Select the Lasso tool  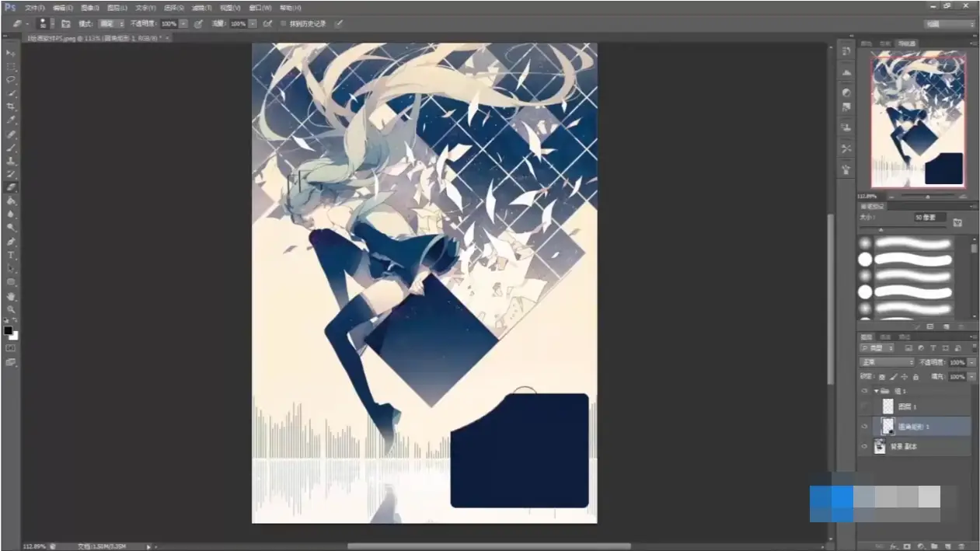pos(11,79)
